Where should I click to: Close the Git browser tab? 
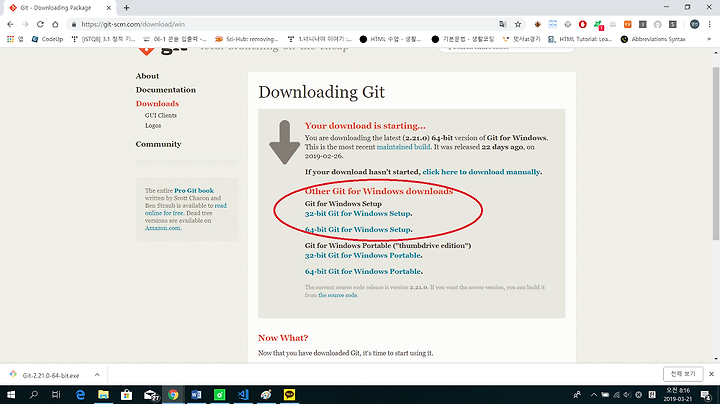(x=109, y=8)
